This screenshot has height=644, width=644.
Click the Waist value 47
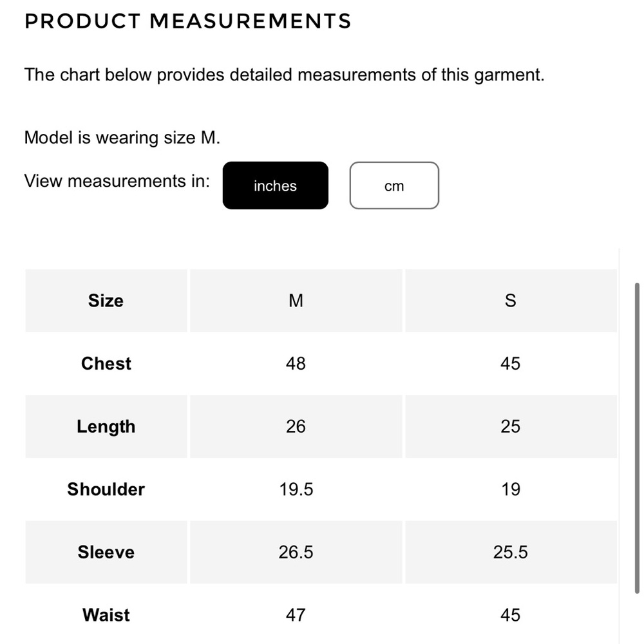click(296, 615)
